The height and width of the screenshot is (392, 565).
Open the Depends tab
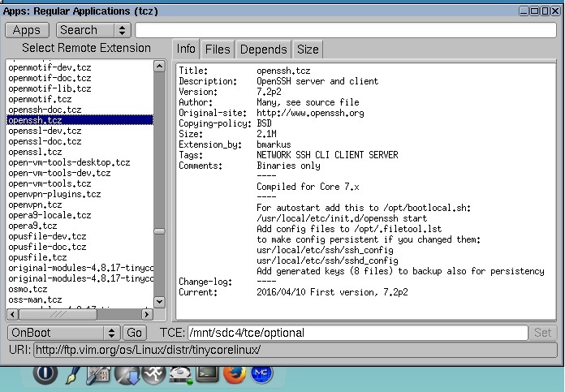[x=263, y=49]
